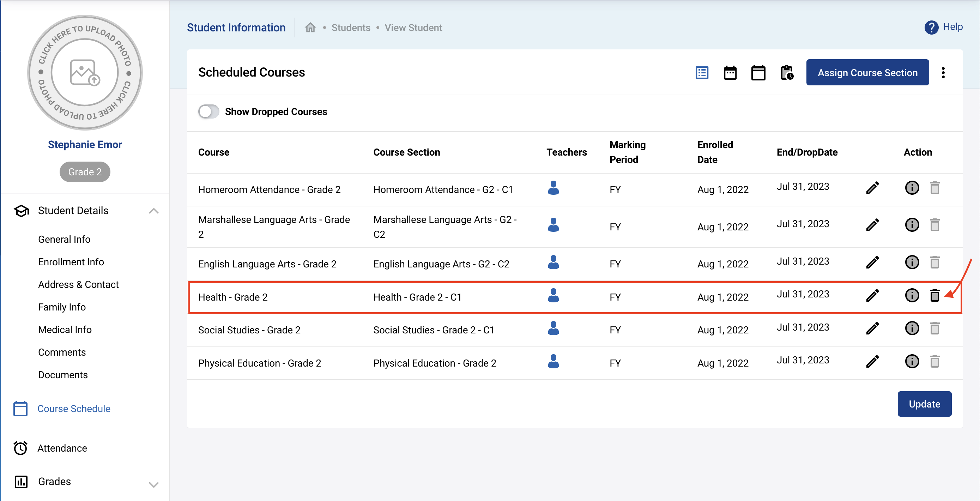980x501 pixels.
Task: Click teacher icon for Social Studies course
Action: pyautogui.click(x=553, y=328)
